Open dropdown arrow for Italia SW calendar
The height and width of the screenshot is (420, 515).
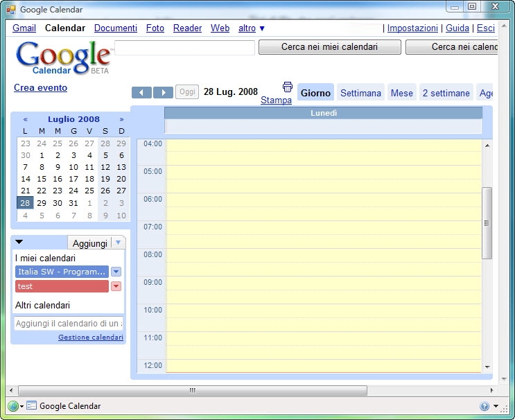(x=116, y=272)
